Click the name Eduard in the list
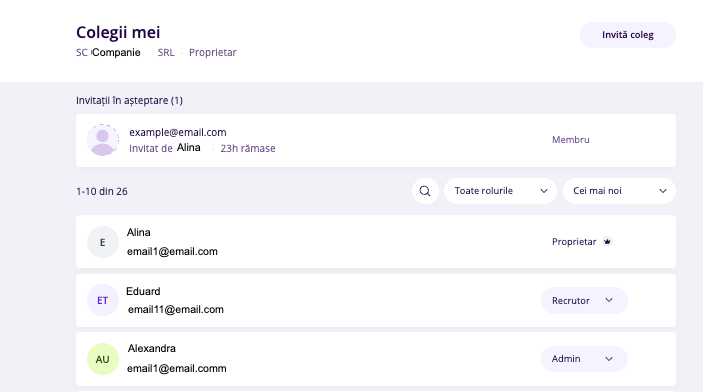Screen dimensions: 703x392 click(x=143, y=292)
